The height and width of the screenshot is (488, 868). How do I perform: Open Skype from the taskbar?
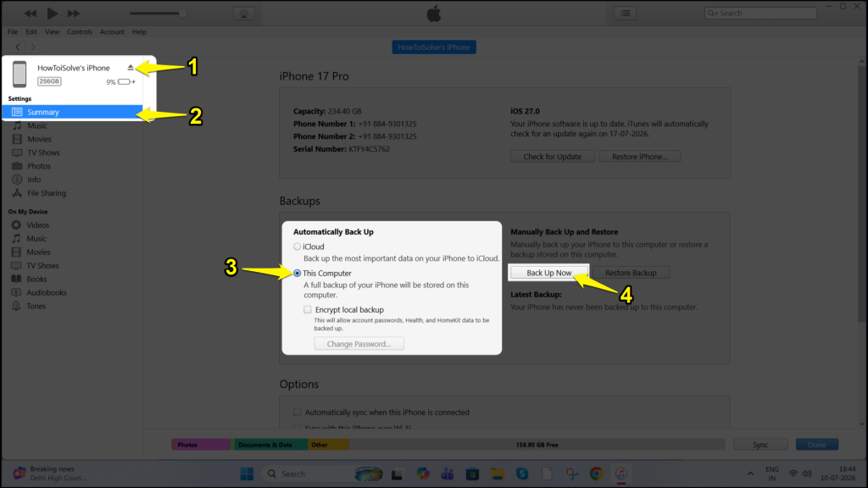coord(522,474)
